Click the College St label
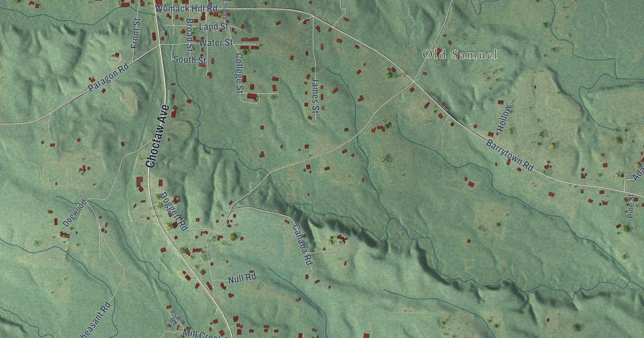Screen dimensions: 644x338 (x=239, y=72)
